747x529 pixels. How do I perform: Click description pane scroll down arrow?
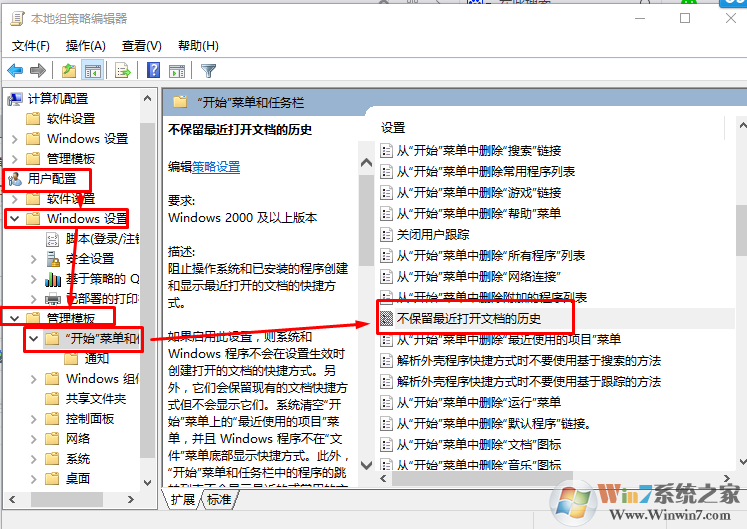[366, 465]
